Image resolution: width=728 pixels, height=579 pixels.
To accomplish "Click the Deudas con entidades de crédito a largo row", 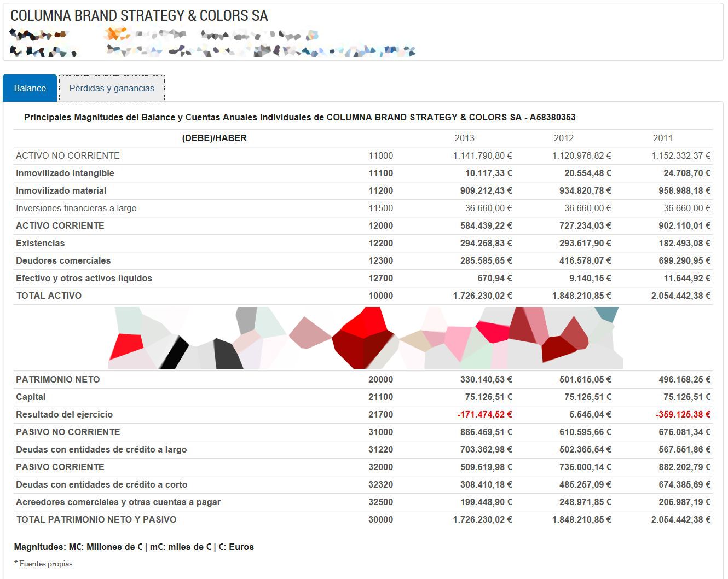I will click(363, 449).
